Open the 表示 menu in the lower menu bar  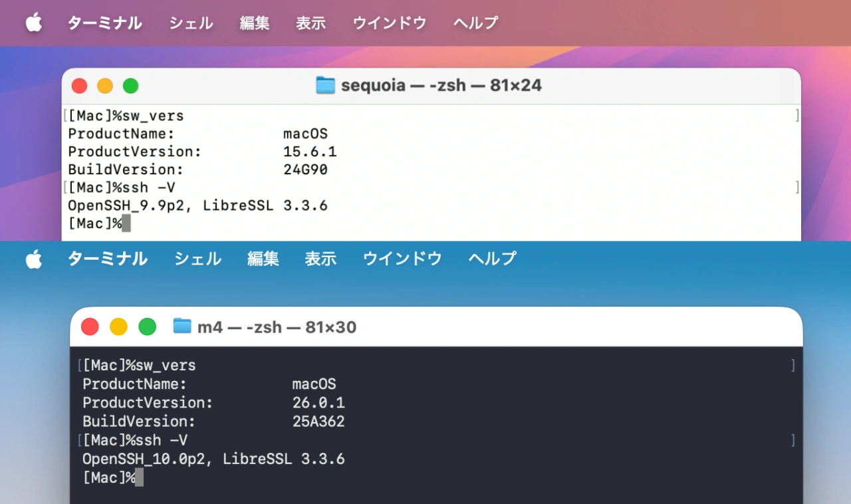320,259
